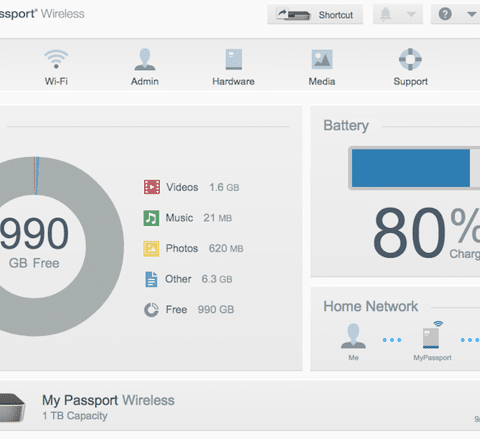Viewport: 480px width, 439px height.
Task: Click the drive icon inside the Shortcut button
Action: click(294, 14)
